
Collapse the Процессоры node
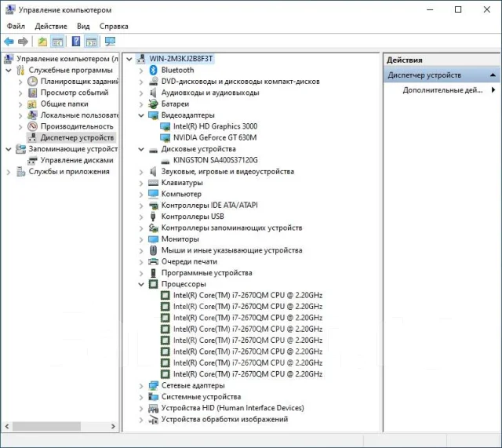pos(141,284)
